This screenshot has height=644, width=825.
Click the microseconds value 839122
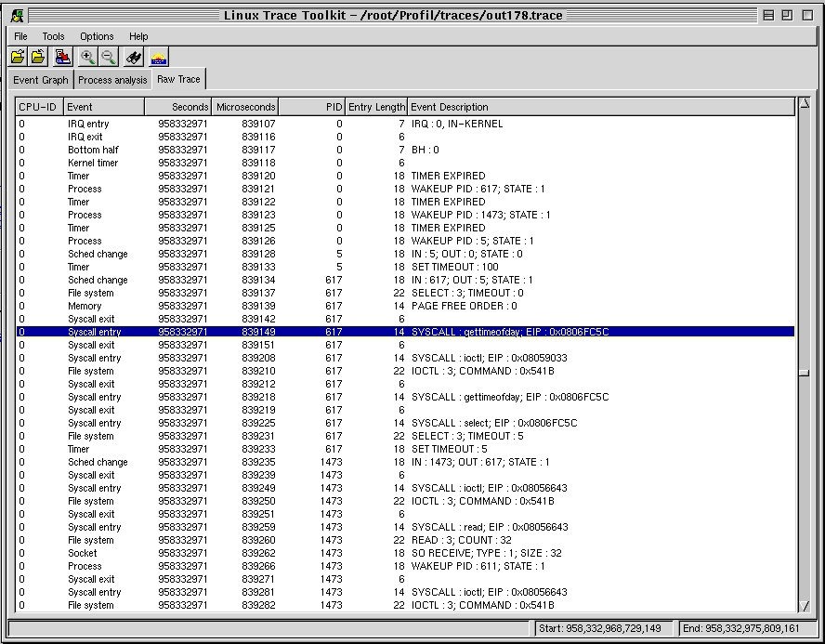point(258,202)
